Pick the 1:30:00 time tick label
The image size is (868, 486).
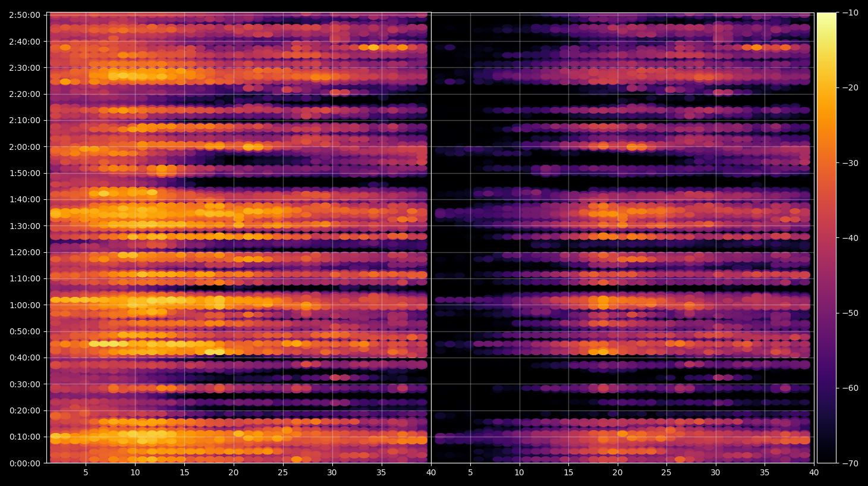click(x=24, y=226)
